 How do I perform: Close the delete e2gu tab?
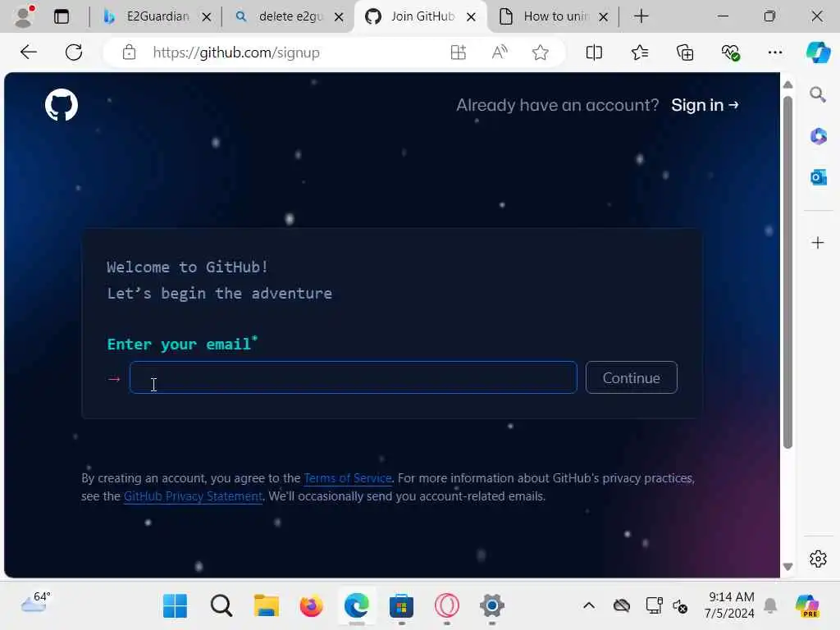coord(339,17)
